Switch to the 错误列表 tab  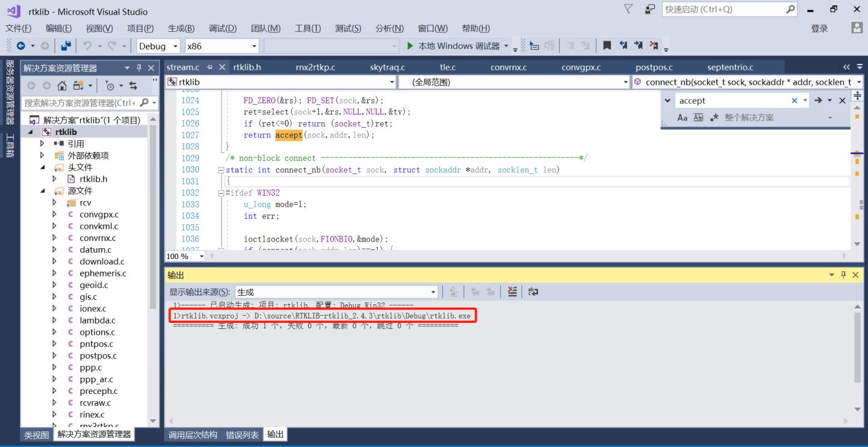click(242, 434)
